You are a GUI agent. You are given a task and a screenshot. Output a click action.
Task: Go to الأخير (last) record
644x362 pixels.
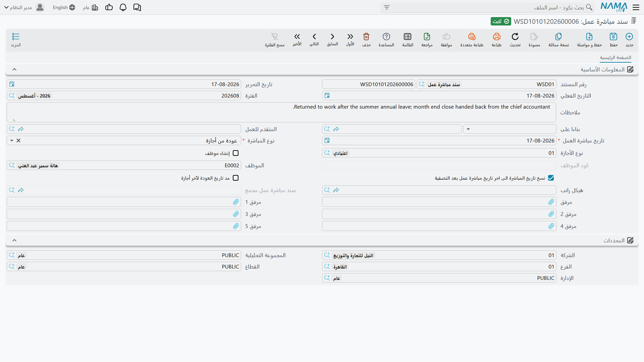pos(297,37)
